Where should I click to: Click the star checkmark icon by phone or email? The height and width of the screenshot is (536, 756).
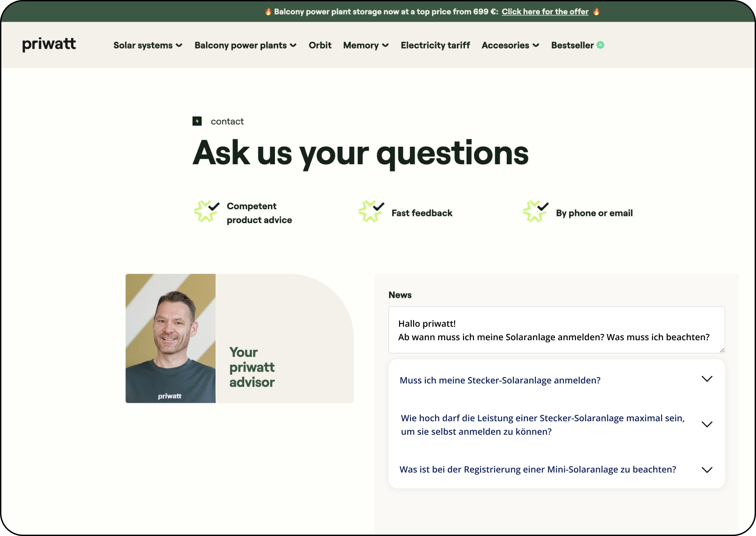click(x=535, y=212)
